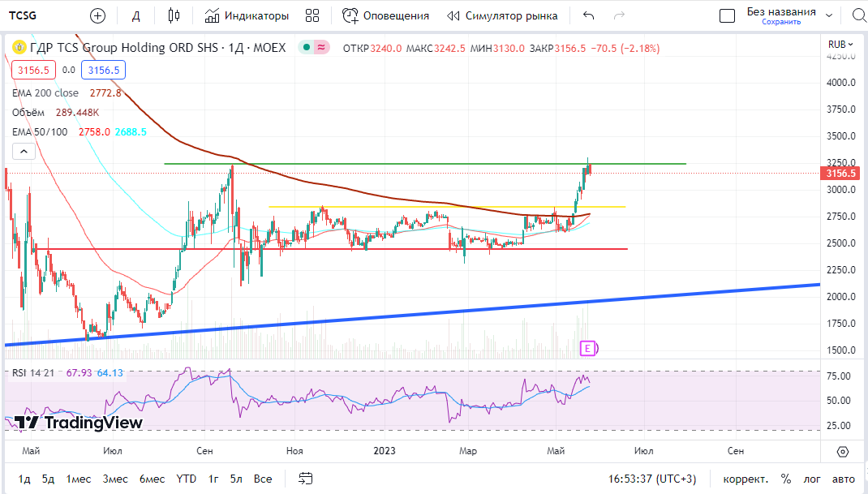This screenshot has height=494, width=868.
Task: Click the TCS Group symbol logo icon
Action: (19, 48)
